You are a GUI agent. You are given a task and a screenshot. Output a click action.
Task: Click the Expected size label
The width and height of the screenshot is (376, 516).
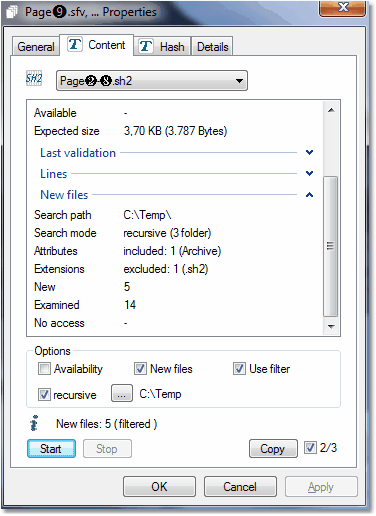pyautogui.click(x=67, y=131)
